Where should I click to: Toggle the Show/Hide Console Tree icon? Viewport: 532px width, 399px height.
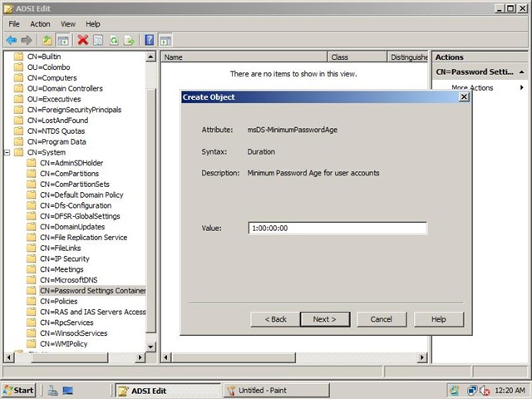pos(63,41)
